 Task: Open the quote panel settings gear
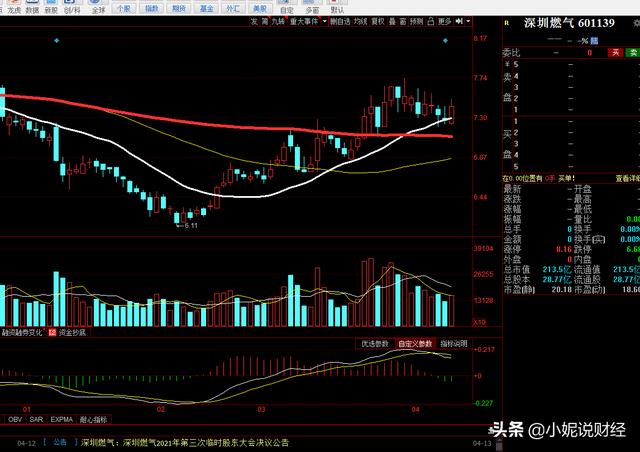[637, 23]
